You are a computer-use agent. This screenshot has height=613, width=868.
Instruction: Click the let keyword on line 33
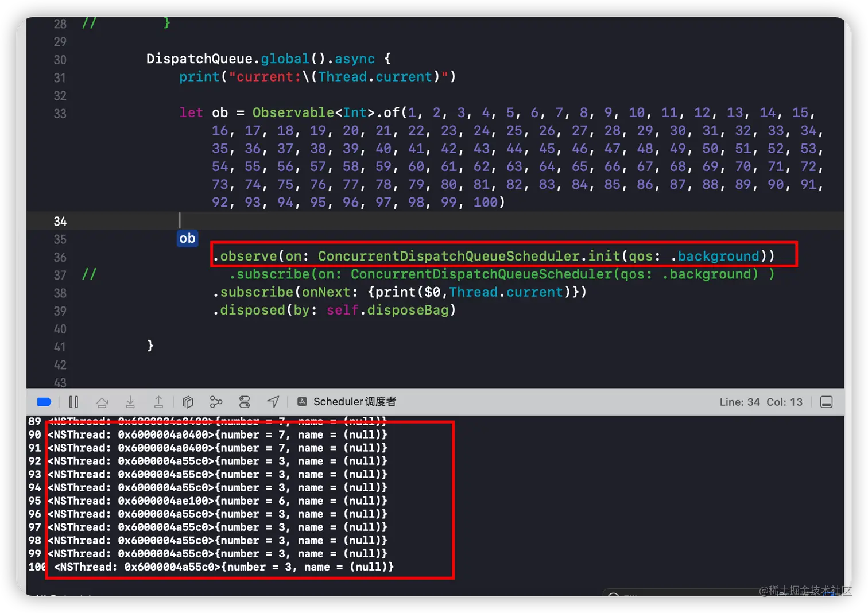tap(191, 112)
